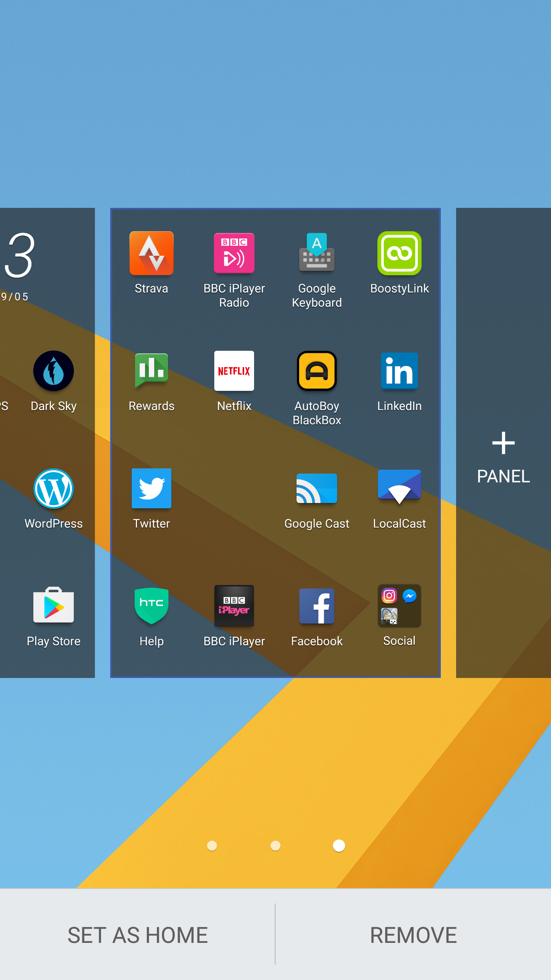Screen dimensions: 551x980
Task: Go to second page indicator dot
Action: (x=275, y=846)
